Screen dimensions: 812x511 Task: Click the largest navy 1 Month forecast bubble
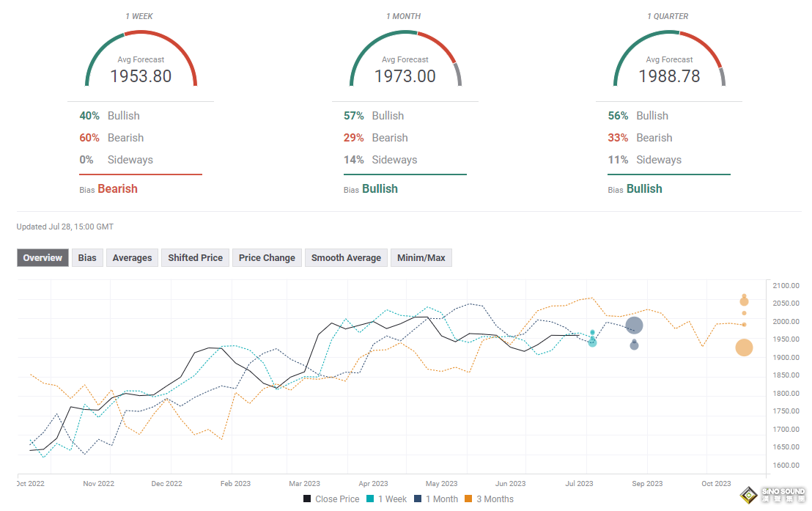634,326
